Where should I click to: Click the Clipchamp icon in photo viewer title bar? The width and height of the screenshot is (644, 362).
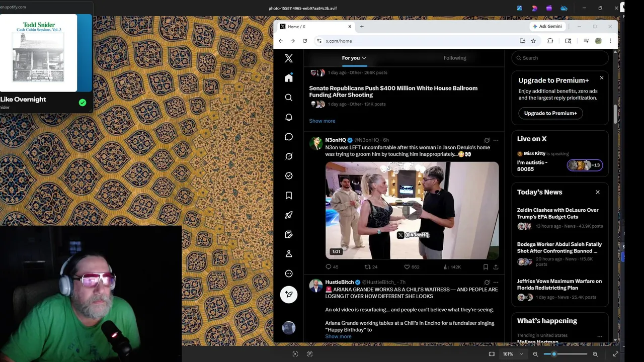pyautogui.click(x=549, y=8)
